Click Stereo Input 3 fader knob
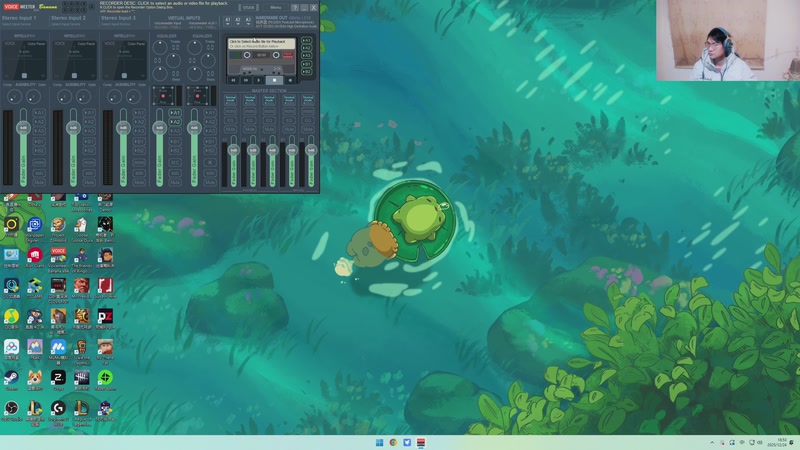800x450 pixels. (x=123, y=128)
